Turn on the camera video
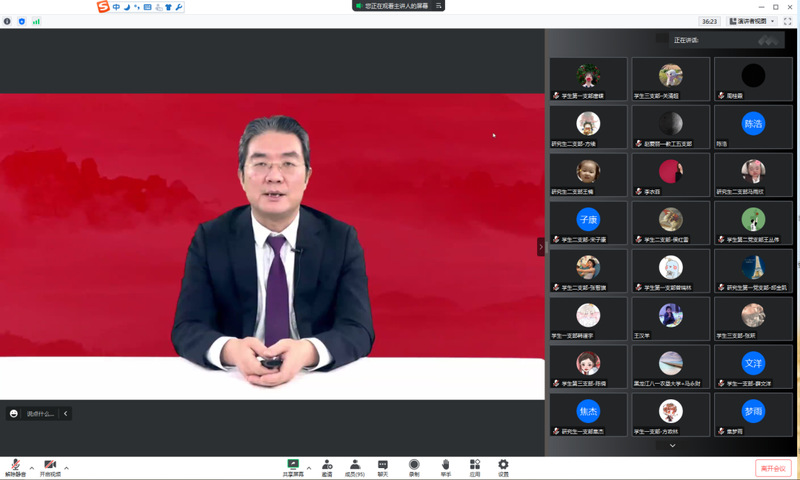 coord(49,466)
